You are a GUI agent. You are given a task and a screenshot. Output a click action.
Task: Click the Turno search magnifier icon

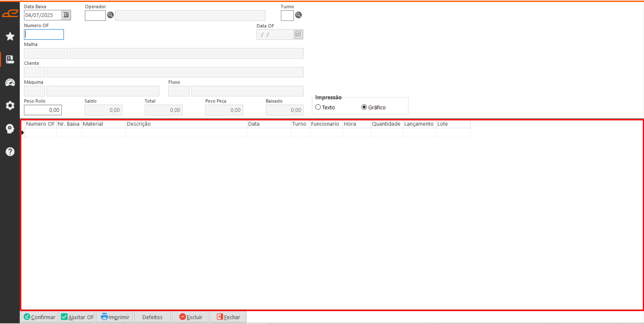(298, 15)
